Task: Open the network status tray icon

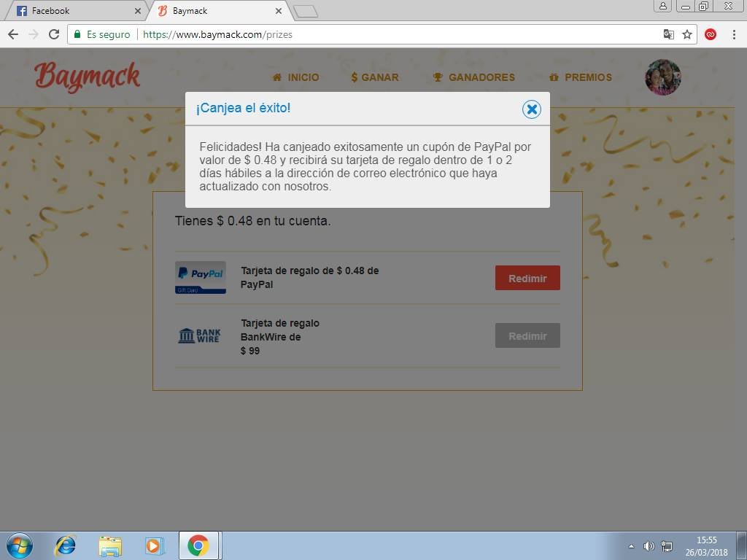Action: (667, 546)
